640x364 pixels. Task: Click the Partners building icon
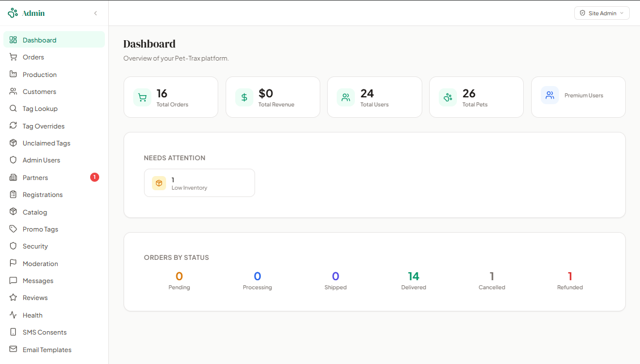[13, 177]
